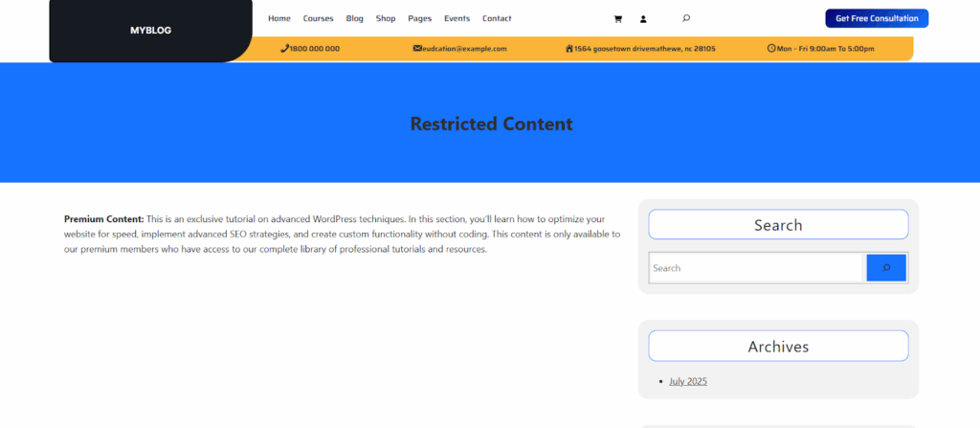980x428 pixels.
Task: Click the Get Free Consultation button
Action: pos(877,18)
